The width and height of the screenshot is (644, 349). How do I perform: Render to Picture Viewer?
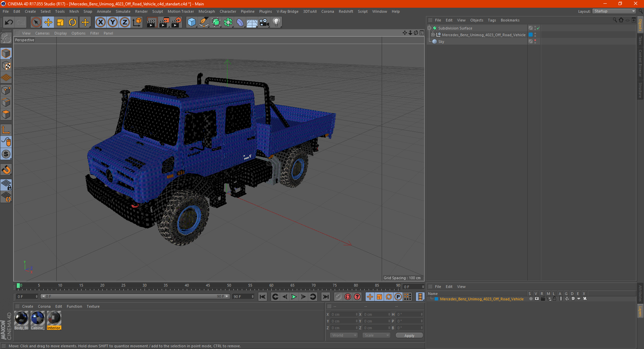(164, 22)
